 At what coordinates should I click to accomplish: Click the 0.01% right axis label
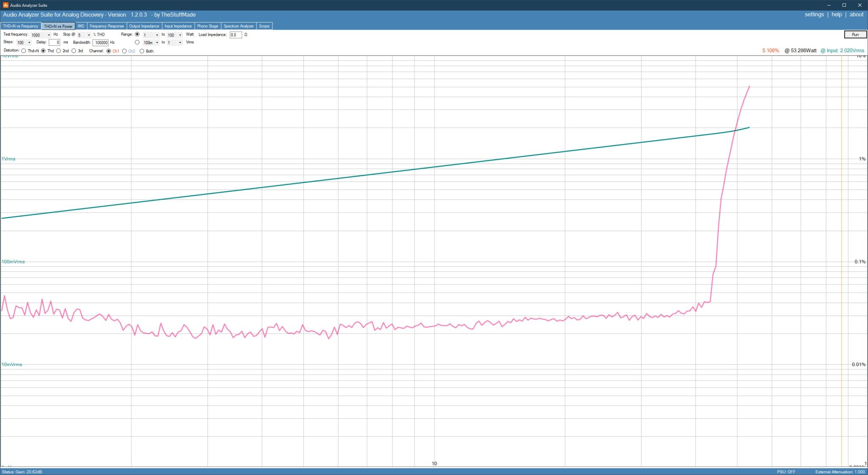click(x=859, y=365)
